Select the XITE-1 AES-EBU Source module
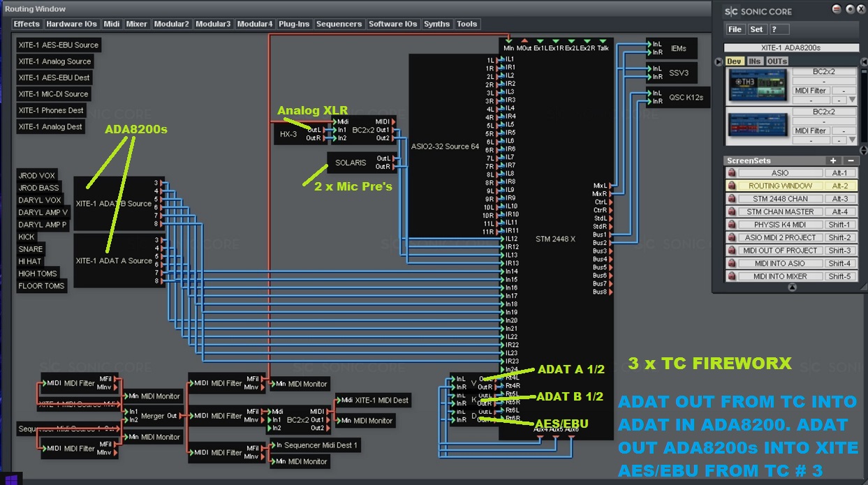This screenshot has width=868, height=485. click(x=59, y=45)
